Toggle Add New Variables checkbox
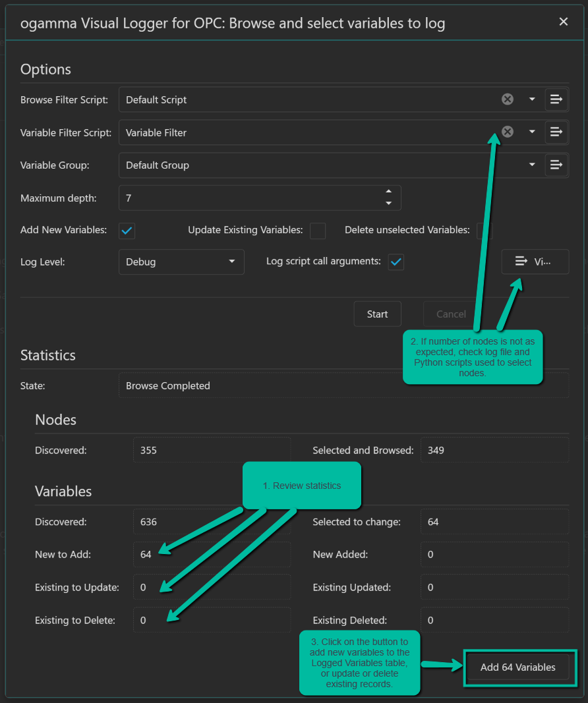This screenshot has height=703, width=588. 127,231
